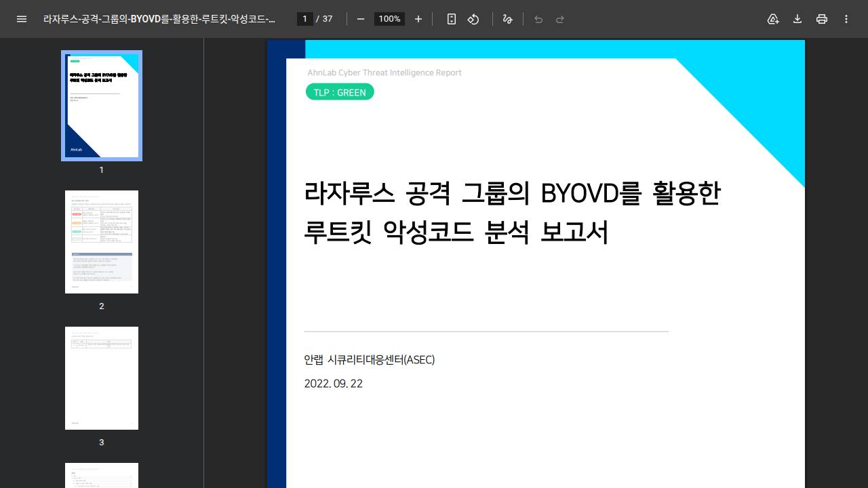
Task: Click the redo arrow icon
Action: (560, 19)
